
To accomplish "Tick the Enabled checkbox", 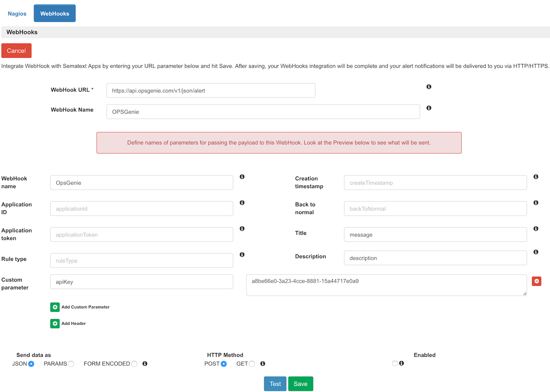I will point(395,364).
